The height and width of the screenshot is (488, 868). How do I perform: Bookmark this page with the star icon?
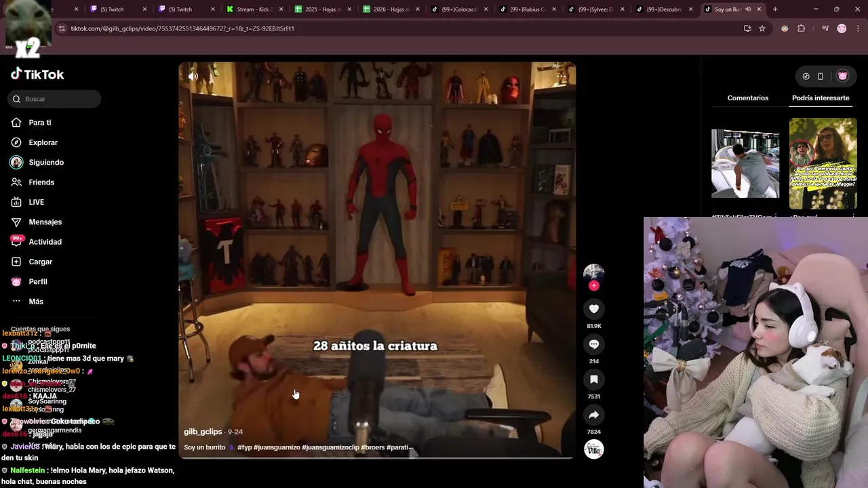(x=762, y=28)
